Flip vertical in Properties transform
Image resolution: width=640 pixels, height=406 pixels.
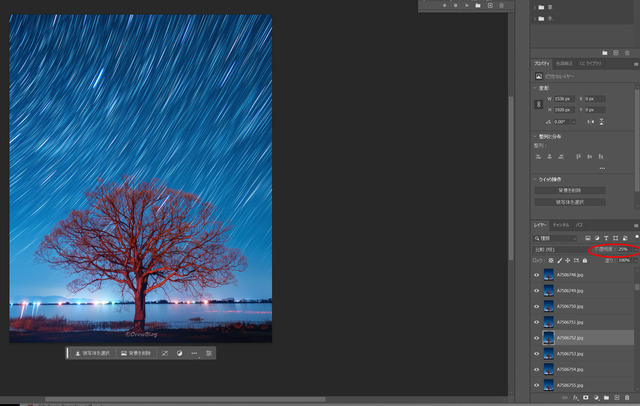pyautogui.click(x=601, y=122)
